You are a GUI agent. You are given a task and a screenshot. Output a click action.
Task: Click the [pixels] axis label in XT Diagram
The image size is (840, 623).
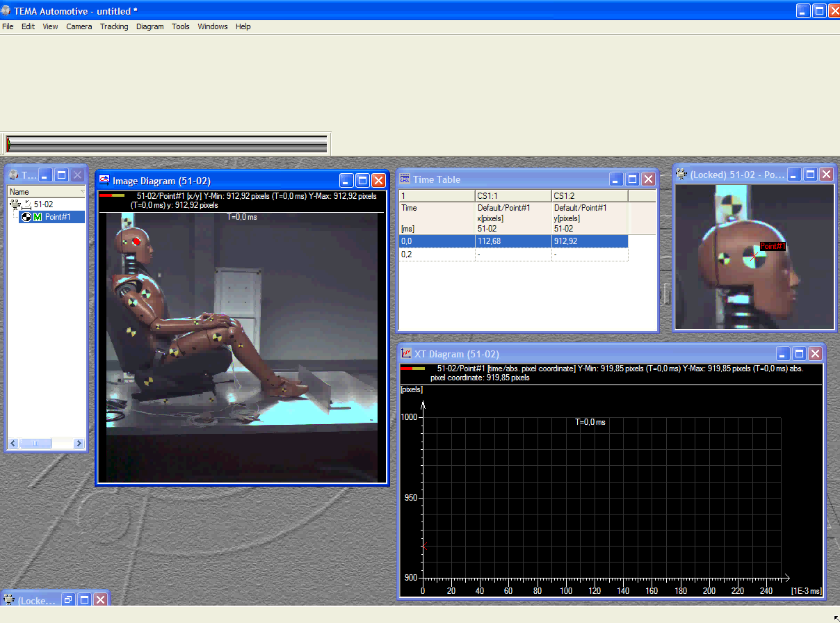tap(412, 389)
